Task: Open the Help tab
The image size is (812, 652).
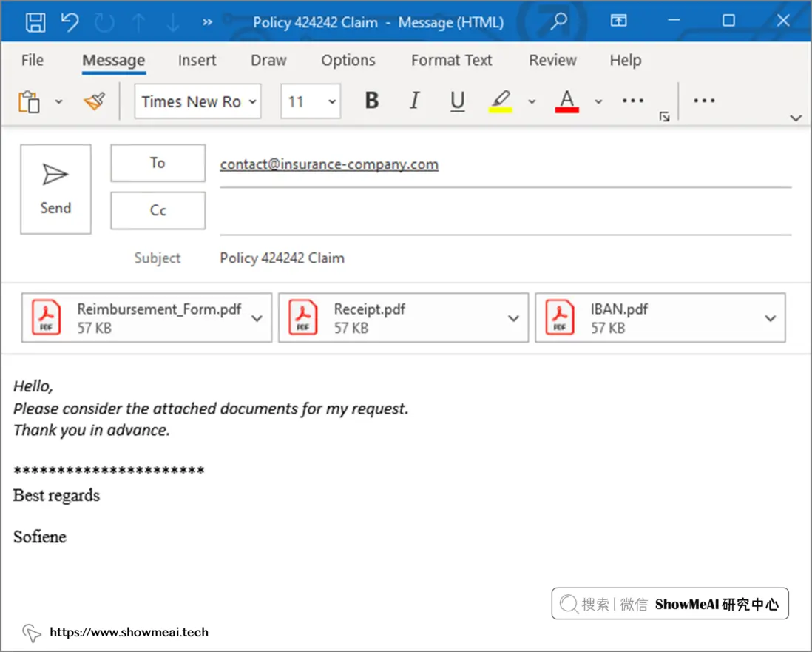Action: [625, 60]
